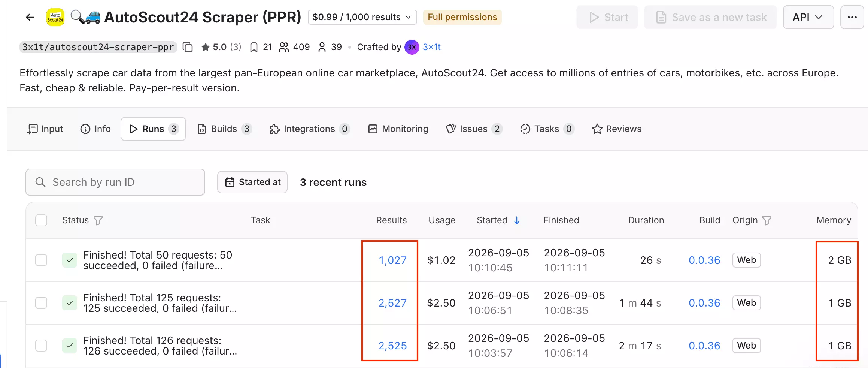Click the Web origin badge for $1.02 run
The height and width of the screenshot is (368, 868).
[x=746, y=260]
